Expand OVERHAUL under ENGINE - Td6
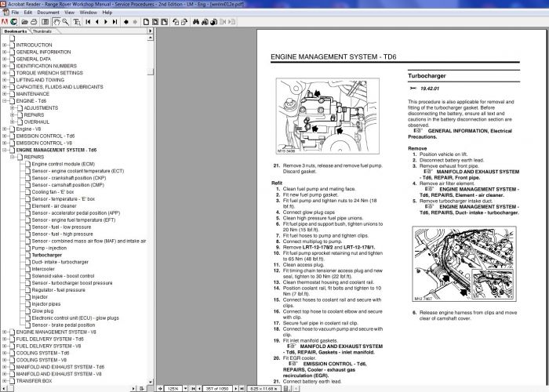The height and width of the screenshot is (392, 549). pyautogui.click(x=13, y=122)
